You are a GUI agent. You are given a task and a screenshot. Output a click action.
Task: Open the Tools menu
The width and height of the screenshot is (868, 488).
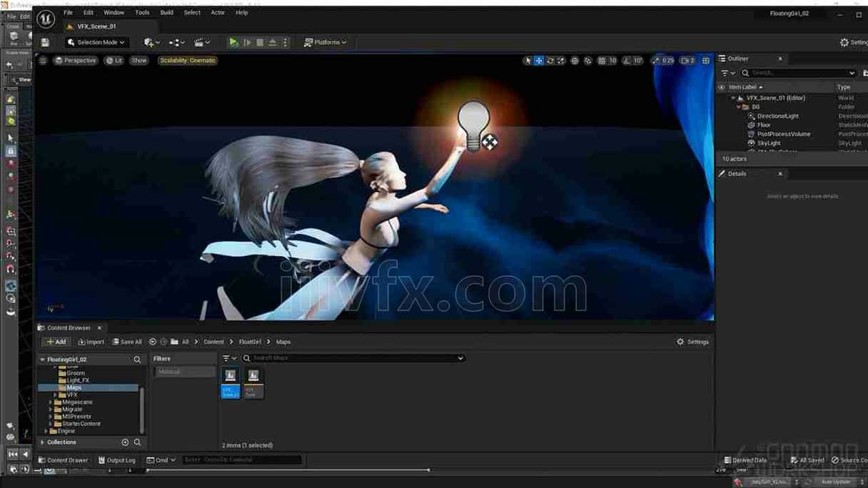coord(143,12)
